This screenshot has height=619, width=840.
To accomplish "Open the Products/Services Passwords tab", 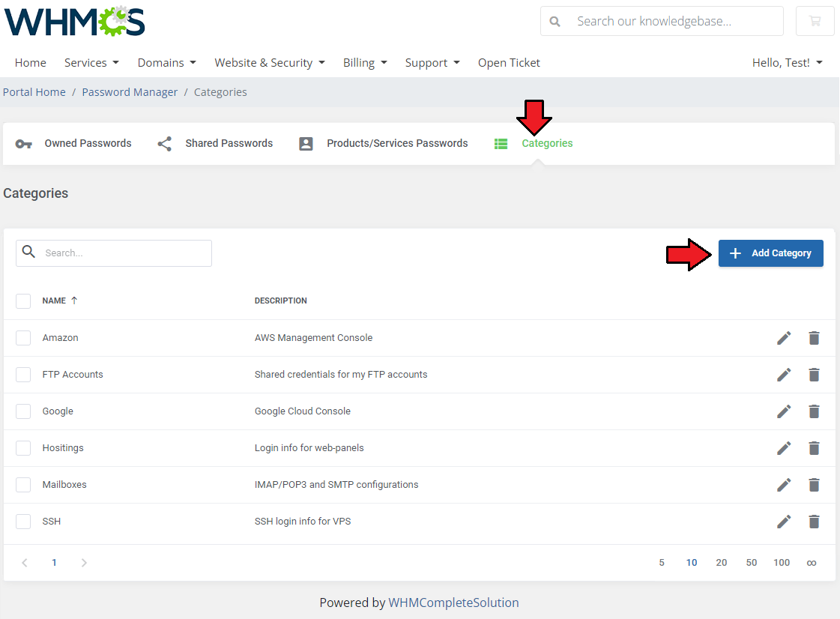I will (383, 144).
